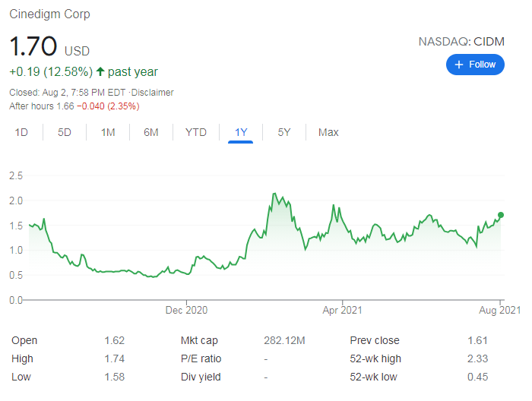Select the 1Y chart range tab
Viewport: 532px width, 401px height.
(x=241, y=132)
